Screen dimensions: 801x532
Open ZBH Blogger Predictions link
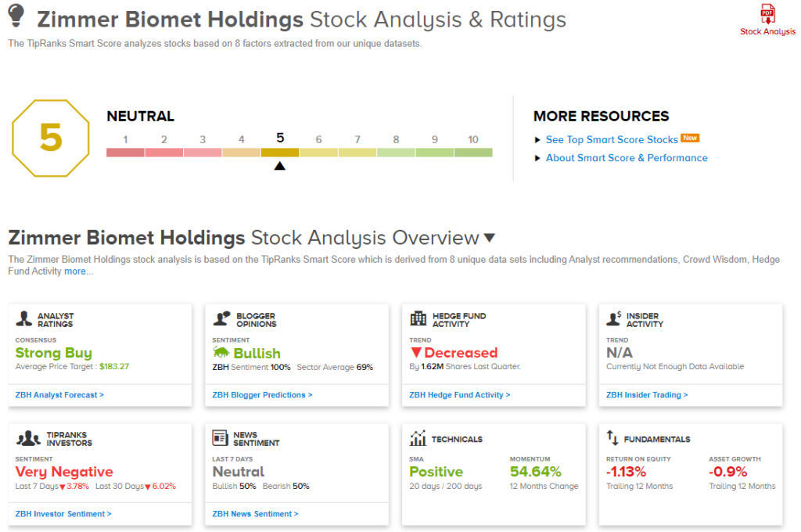tap(262, 395)
